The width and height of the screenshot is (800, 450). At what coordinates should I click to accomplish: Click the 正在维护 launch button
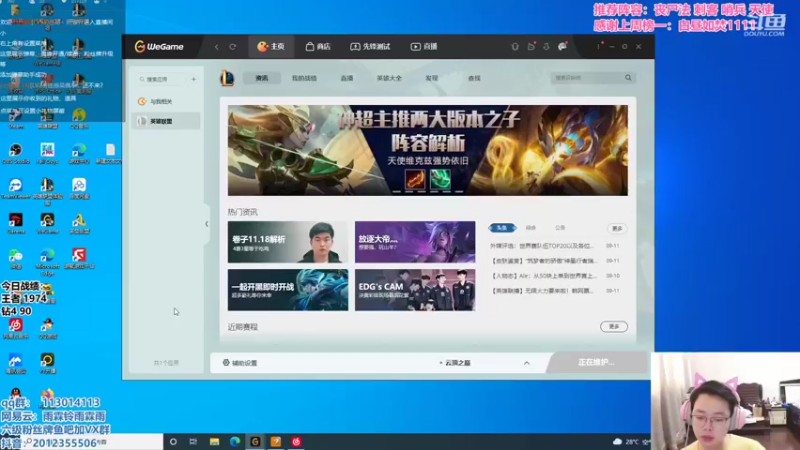coord(596,362)
